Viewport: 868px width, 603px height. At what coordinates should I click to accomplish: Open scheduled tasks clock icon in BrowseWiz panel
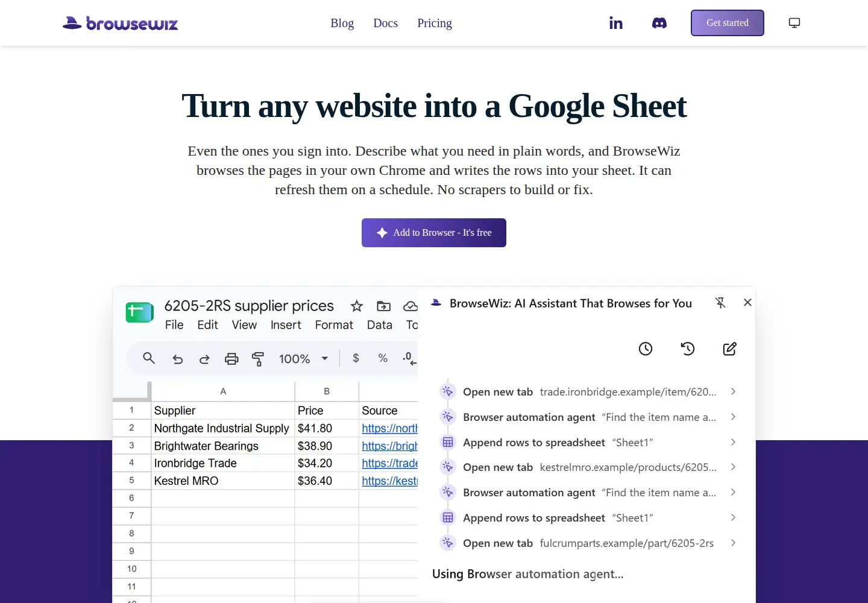coord(646,349)
